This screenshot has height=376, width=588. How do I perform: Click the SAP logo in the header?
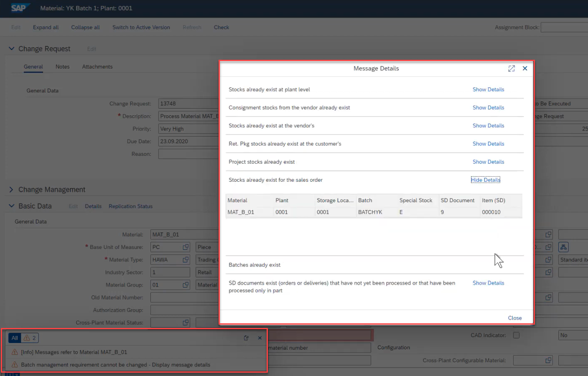tap(19, 8)
